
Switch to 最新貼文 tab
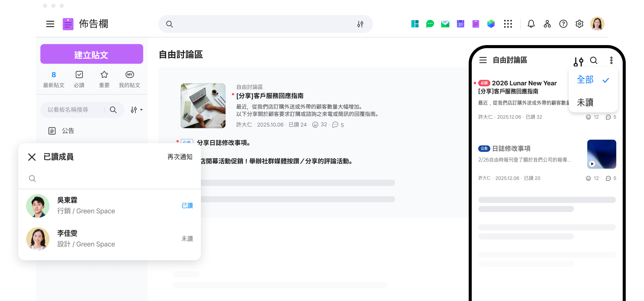pyautogui.click(x=54, y=79)
